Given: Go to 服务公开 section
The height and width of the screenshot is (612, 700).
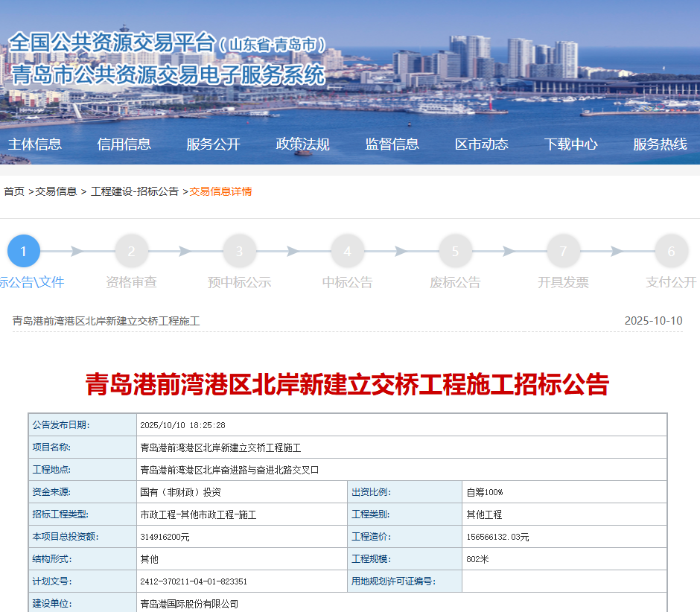Looking at the screenshot, I should 214,144.
